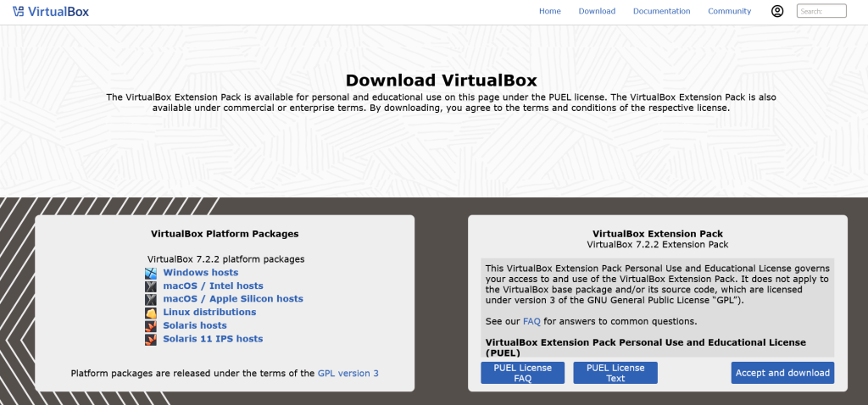Open the user account profile icon

coord(777,11)
